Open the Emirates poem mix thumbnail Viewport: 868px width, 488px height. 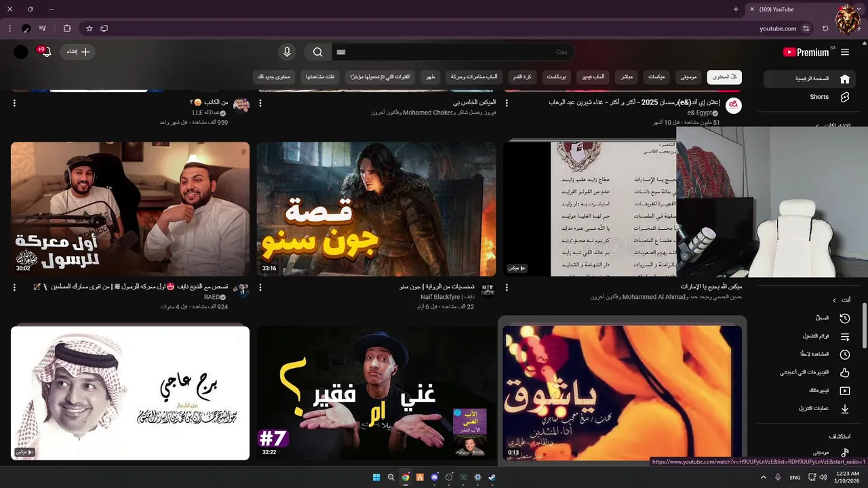(590, 209)
